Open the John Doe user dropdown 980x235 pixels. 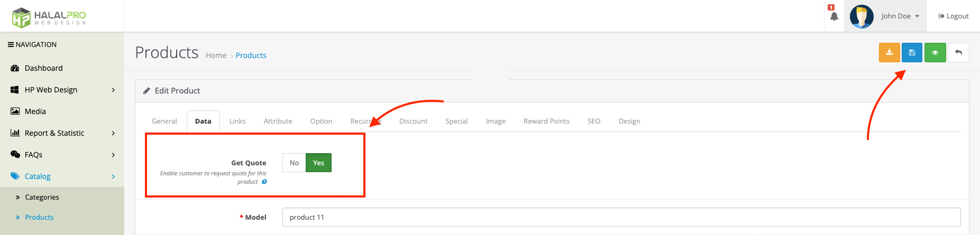pyautogui.click(x=900, y=16)
